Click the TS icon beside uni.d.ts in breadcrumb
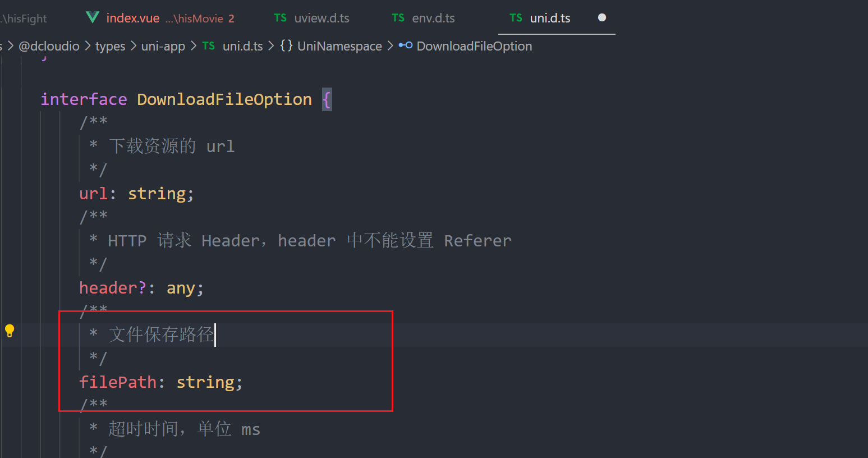The image size is (868, 458). point(208,45)
